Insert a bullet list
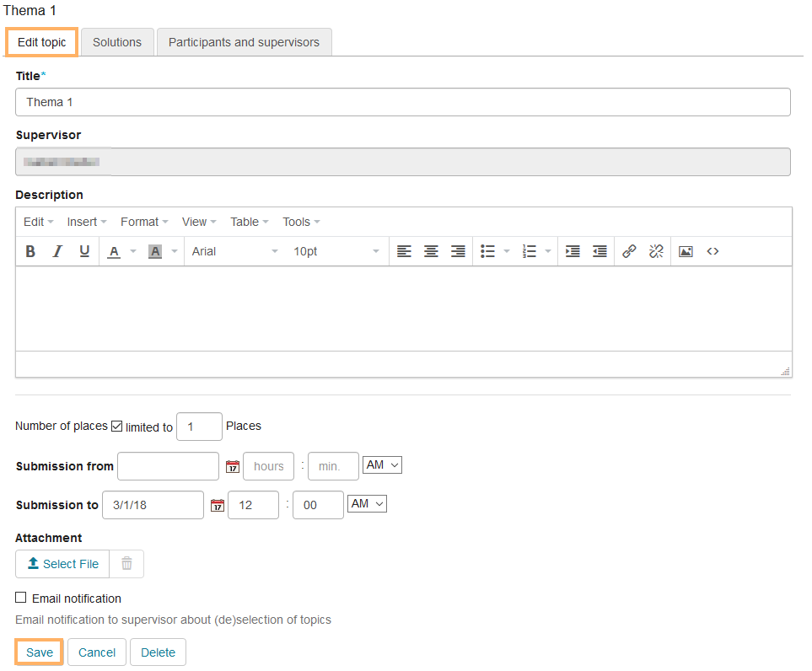 tap(487, 251)
